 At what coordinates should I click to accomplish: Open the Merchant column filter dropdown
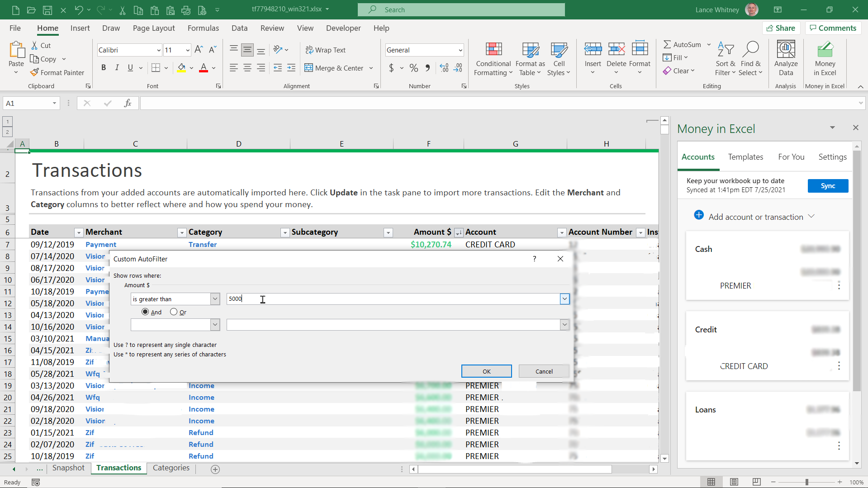(181, 232)
